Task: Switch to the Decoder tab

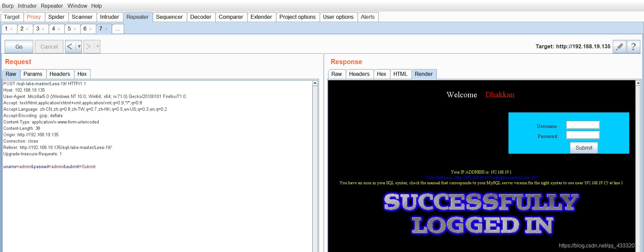Action: (x=201, y=17)
